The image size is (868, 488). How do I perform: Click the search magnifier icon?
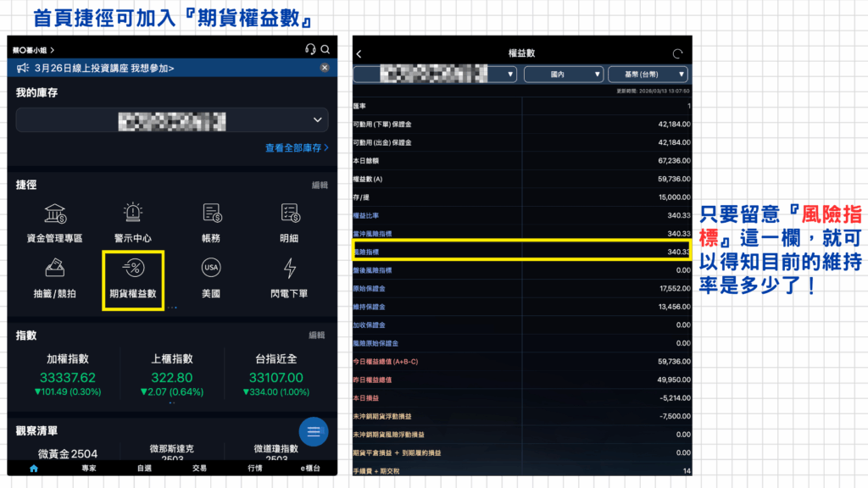(x=325, y=49)
